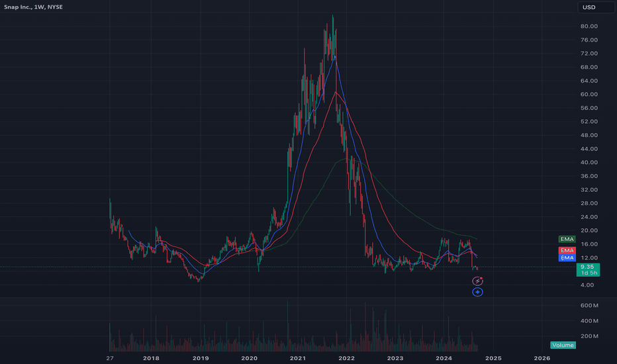Click the 2025 label on time axis
This screenshot has height=364, width=617.
[493, 358]
